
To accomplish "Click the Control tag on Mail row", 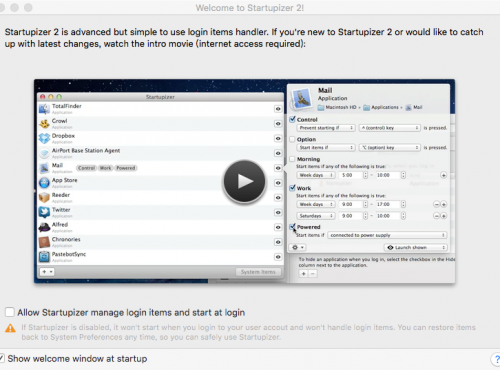I will [x=87, y=168].
